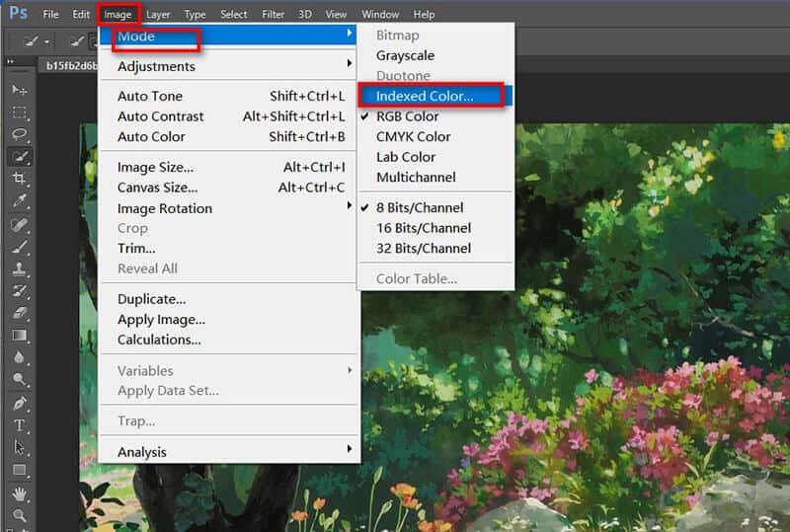Viewport: 790px width, 532px height.
Task: Choose the Eyedropper tool
Action: point(19,201)
